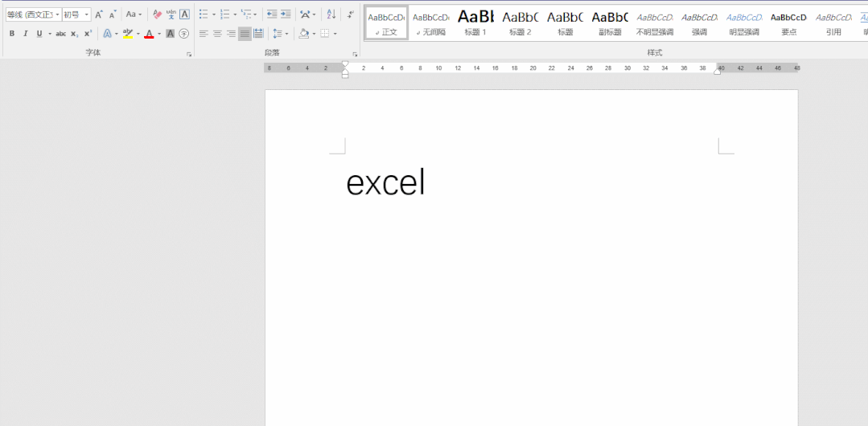This screenshot has width=868, height=426.
Task: Apply 无间隔 style
Action: (x=430, y=23)
